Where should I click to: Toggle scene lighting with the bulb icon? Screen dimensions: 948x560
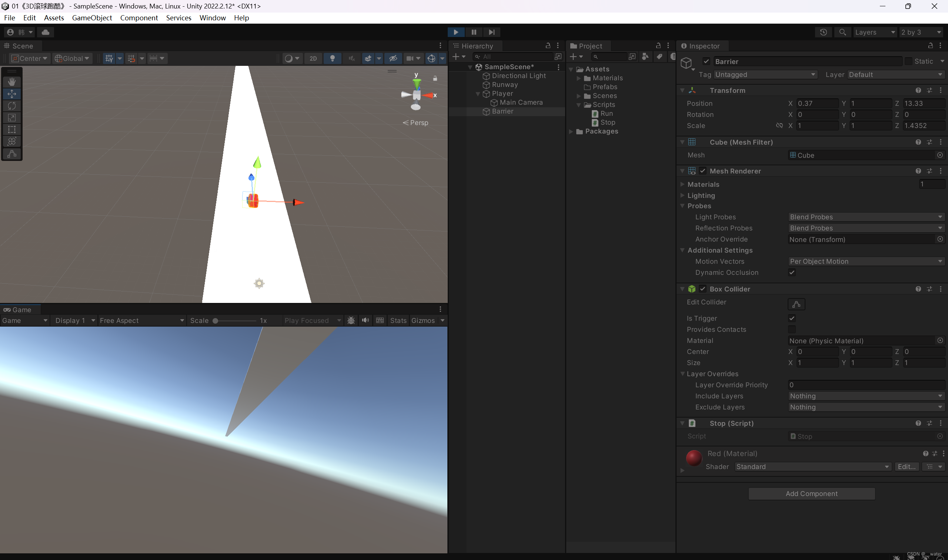coord(333,58)
